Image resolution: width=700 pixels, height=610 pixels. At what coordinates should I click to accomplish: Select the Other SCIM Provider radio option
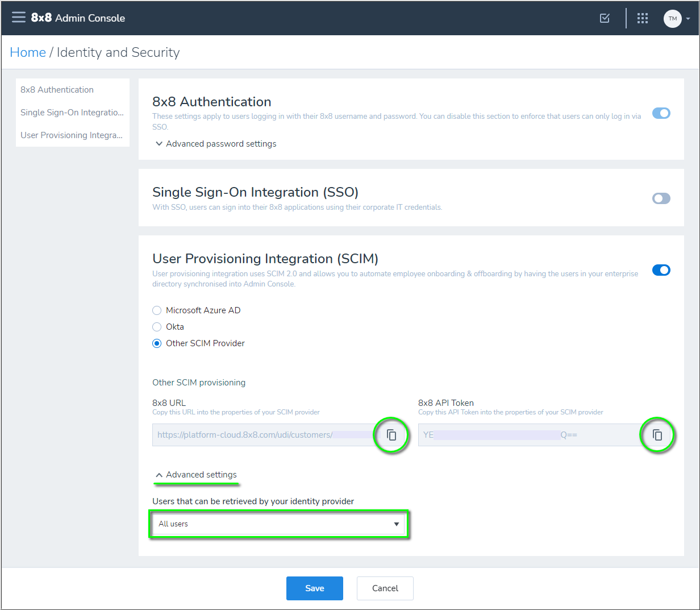click(157, 343)
